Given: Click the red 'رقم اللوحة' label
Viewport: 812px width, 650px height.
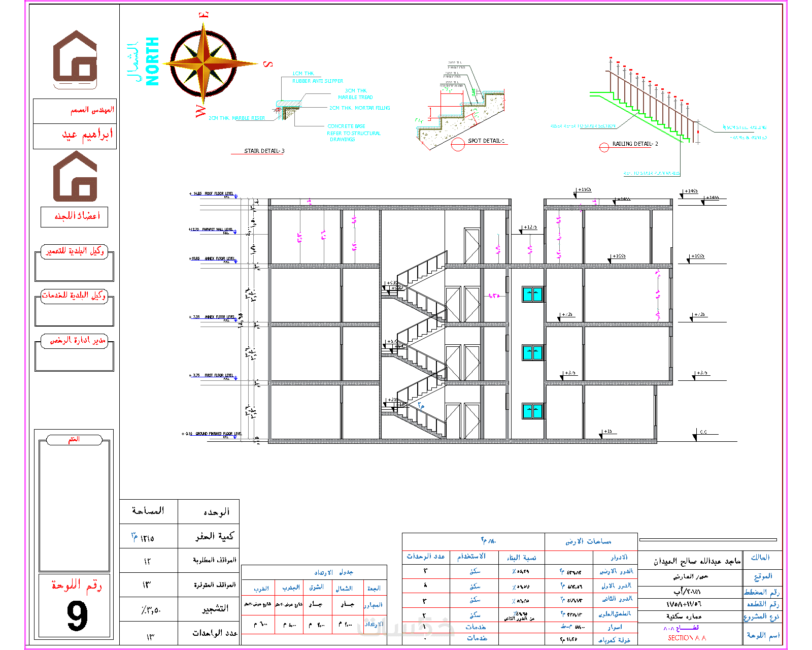Looking at the screenshot, I should [x=77, y=586].
